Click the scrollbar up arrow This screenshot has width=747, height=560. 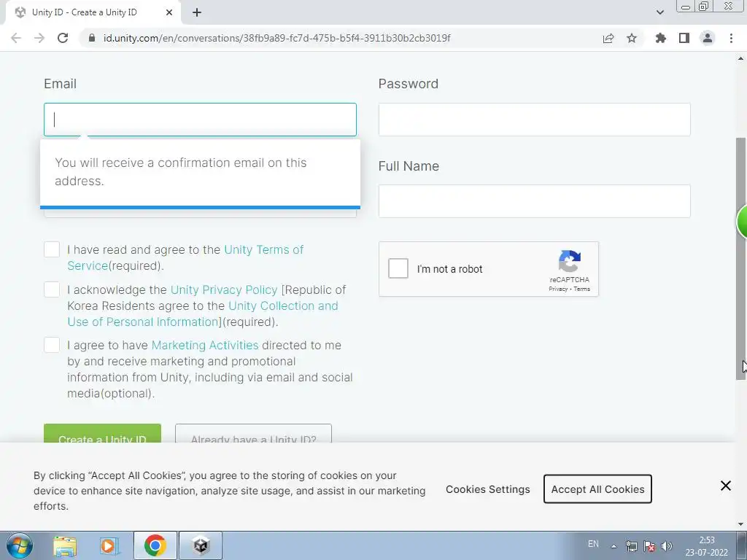click(741, 59)
